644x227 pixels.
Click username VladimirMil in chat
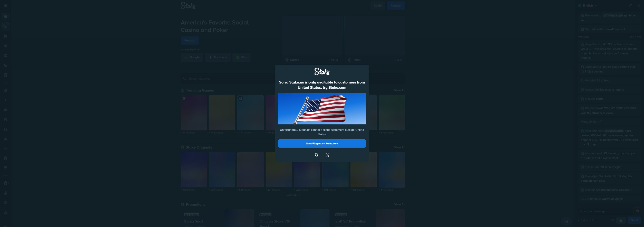tap(592, 199)
